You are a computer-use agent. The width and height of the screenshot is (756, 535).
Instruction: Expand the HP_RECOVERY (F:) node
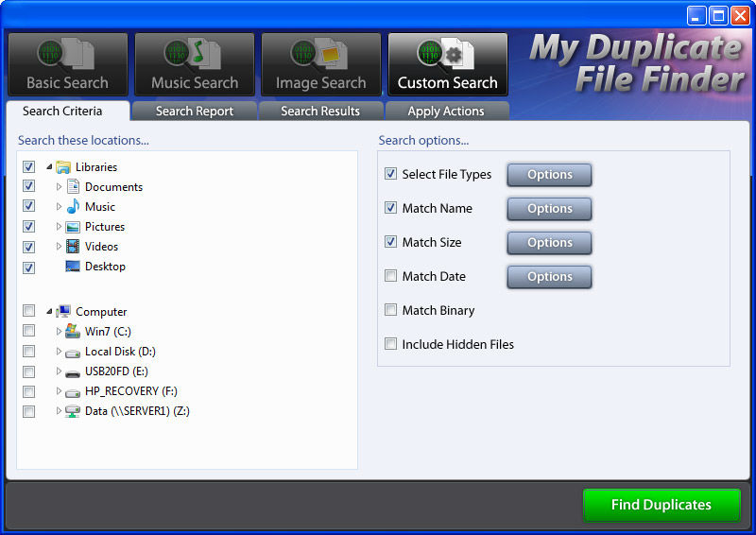click(x=59, y=390)
